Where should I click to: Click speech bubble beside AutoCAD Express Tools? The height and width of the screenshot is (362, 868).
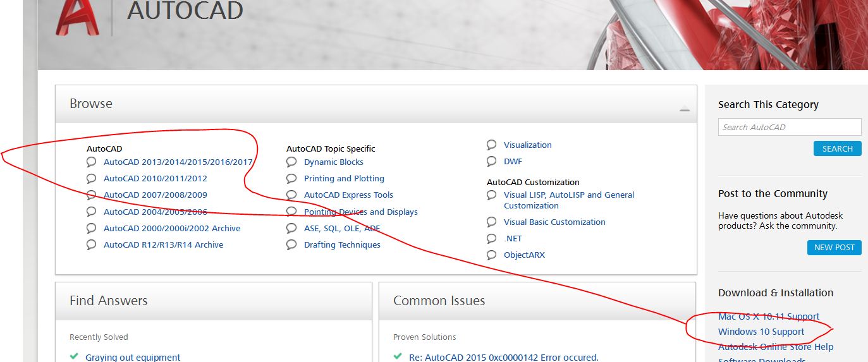(x=291, y=195)
